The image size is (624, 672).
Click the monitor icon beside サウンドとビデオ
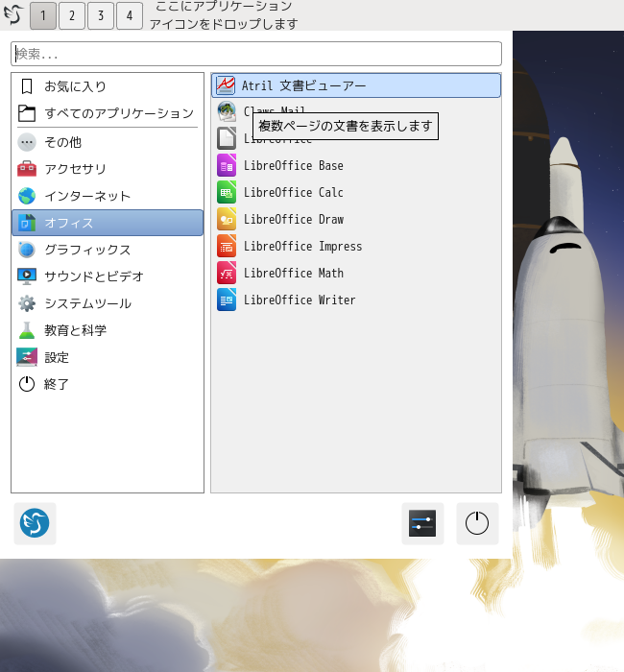(x=27, y=276)
